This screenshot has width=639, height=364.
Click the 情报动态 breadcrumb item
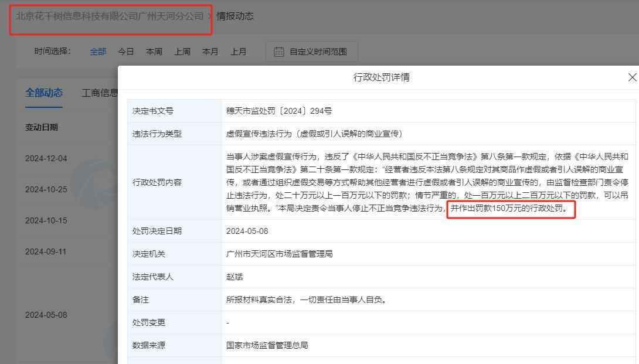click(235, 16)
